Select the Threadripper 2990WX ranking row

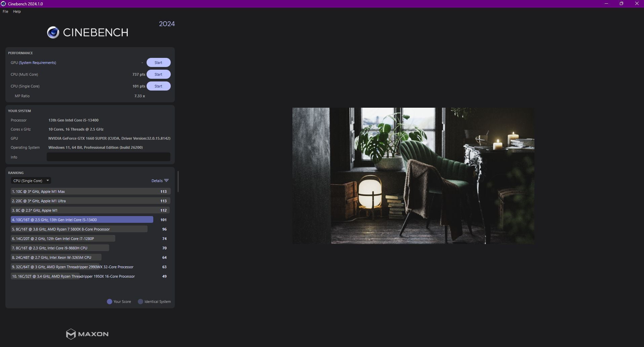tap(90, 267)
